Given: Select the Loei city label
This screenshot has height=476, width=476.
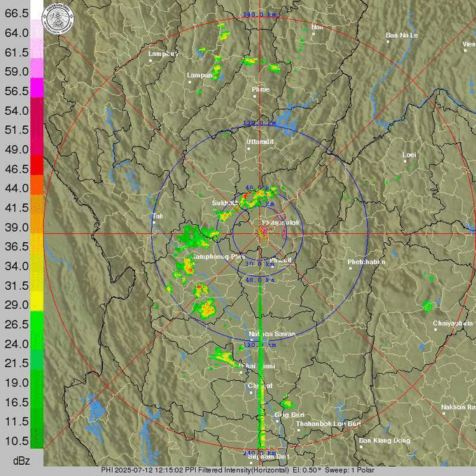Looking at the screenshot, I should point(409,155).
